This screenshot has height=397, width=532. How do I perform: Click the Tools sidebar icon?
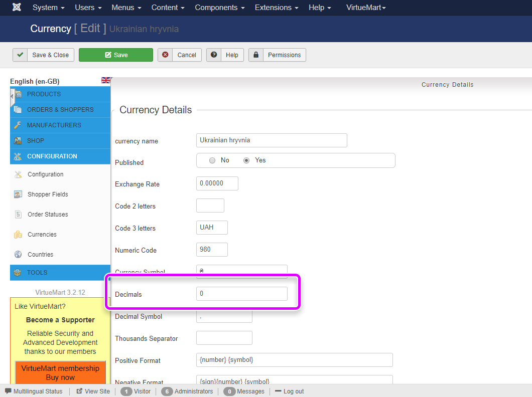pos(18,272)
